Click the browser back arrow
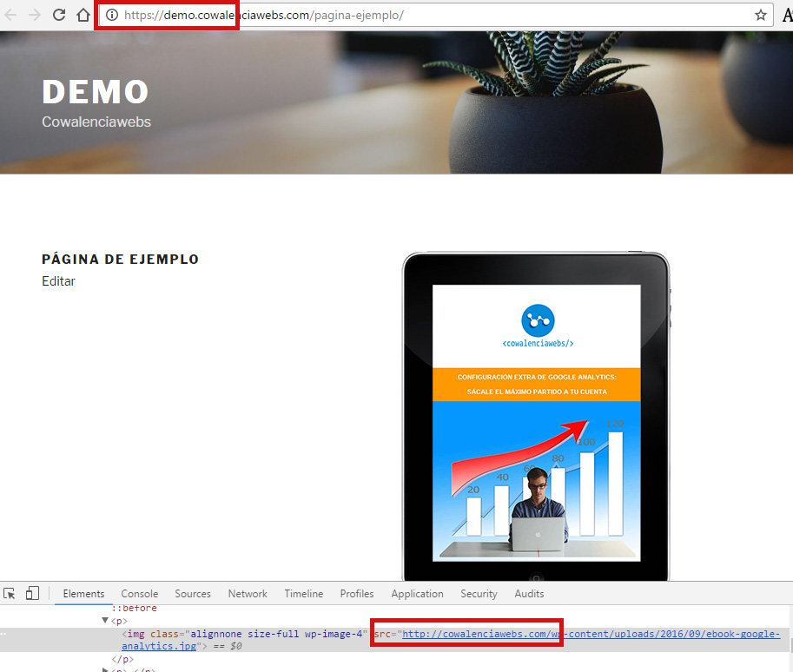 click(x=11, y=15)
